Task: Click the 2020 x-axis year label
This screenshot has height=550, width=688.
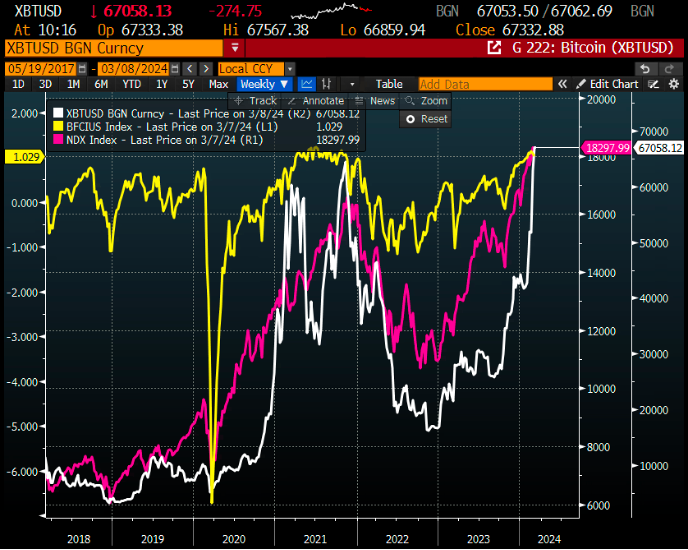Action: (233, 539)
